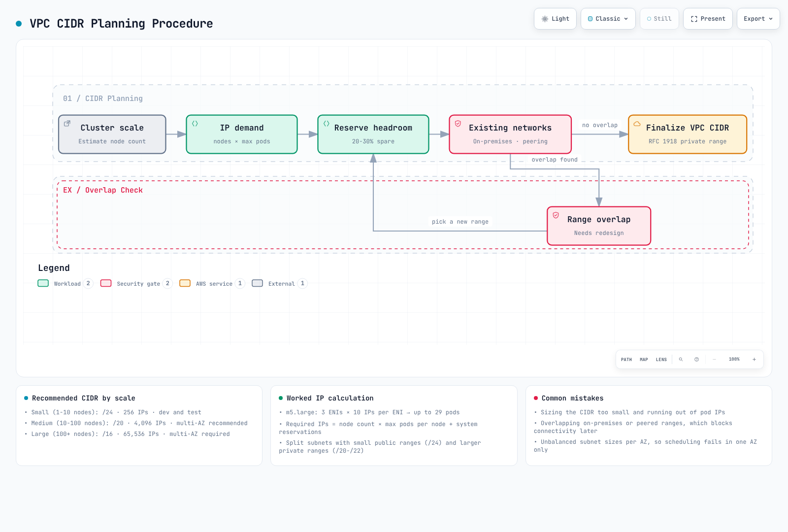This screenshot has height=532, width=788.
Task: Open the Classic style dropdown
Action: 608,19
